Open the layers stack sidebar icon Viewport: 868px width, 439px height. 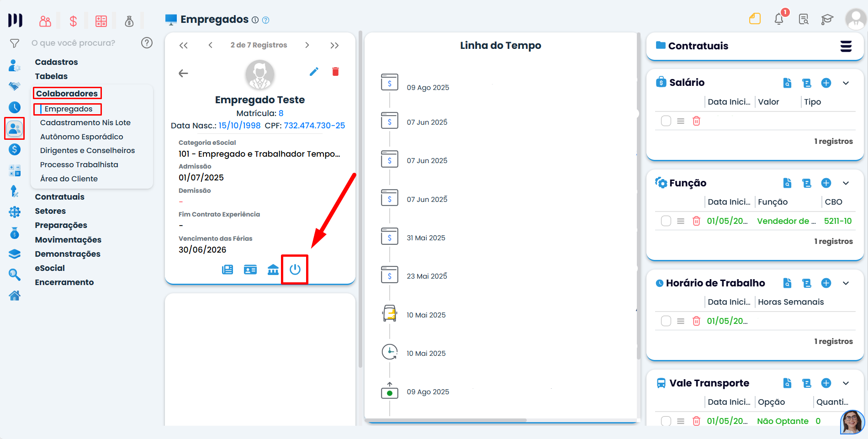pyautogui.click(x=15, y=254)
